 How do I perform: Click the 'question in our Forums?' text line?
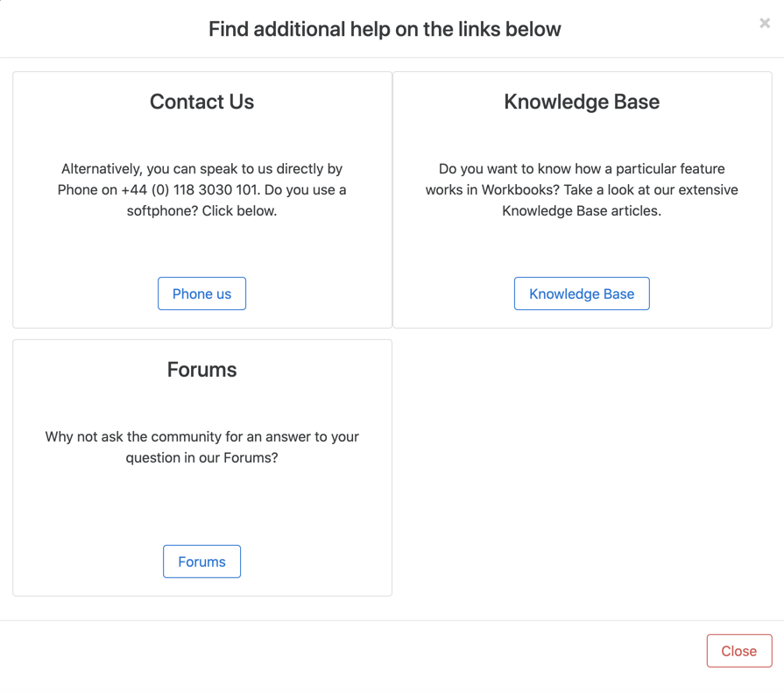pos(201,457)
